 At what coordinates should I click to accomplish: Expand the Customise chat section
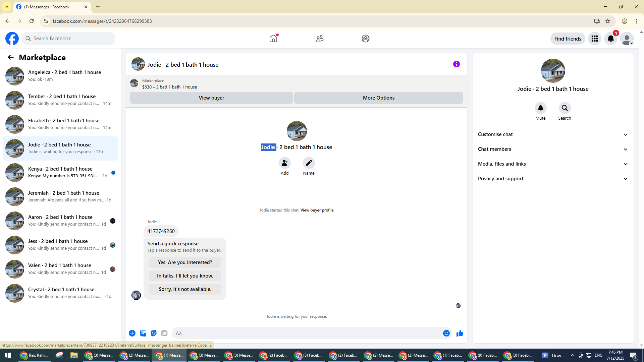pos(553,134)
